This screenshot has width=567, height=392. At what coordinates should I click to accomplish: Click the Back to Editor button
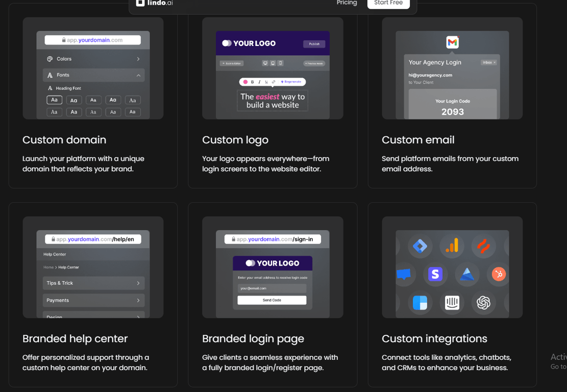[232, 63]
